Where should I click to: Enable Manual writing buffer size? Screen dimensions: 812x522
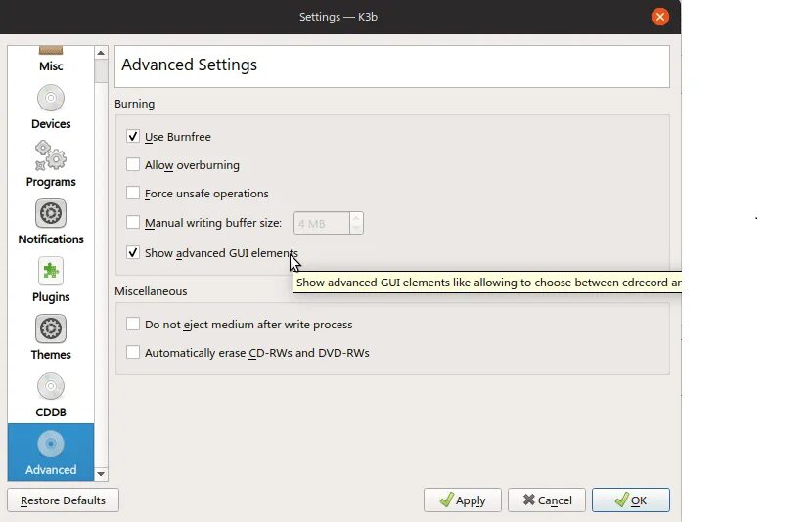(x=133, y=223)
